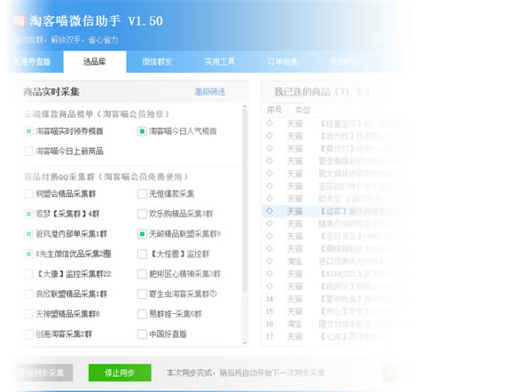Check 无恒爆款采集 checkbox
The width and height of the screenshot is (532, 392).
coord(142,194)
